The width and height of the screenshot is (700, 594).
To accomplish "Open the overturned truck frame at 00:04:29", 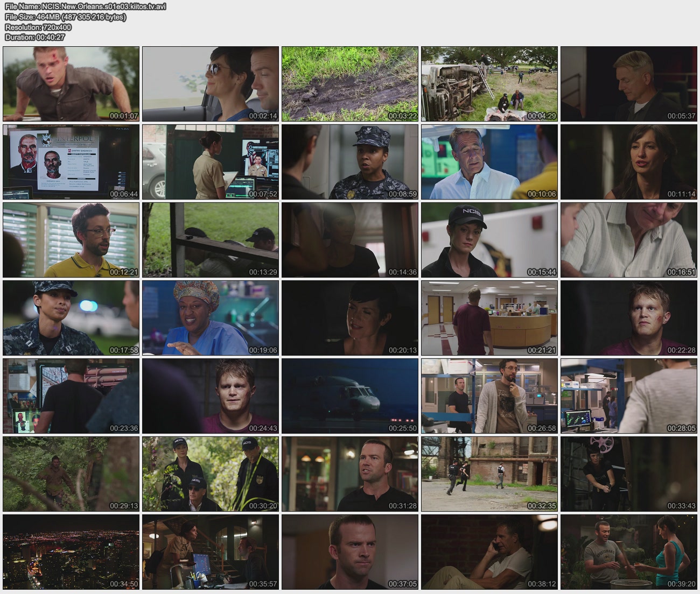I will pyautogui.click(x=489, y=84).
